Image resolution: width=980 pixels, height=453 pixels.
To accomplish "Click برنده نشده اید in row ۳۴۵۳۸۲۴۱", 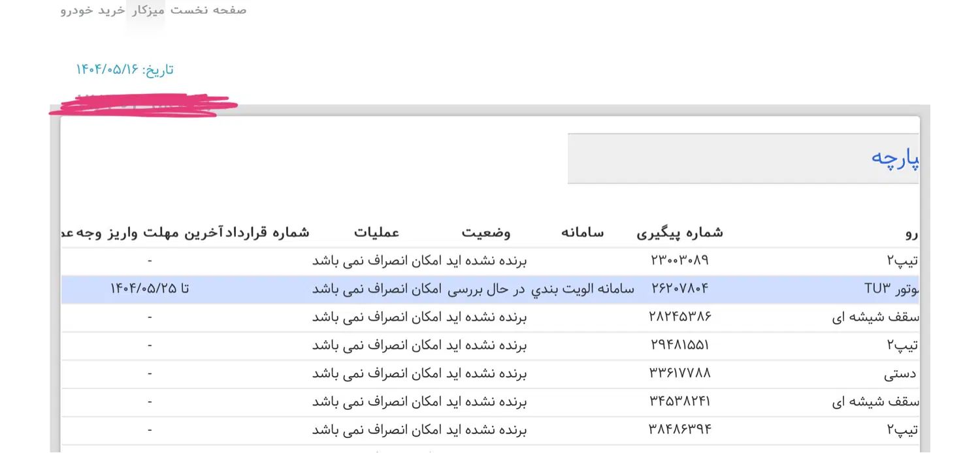I will [x=486, y=401].
